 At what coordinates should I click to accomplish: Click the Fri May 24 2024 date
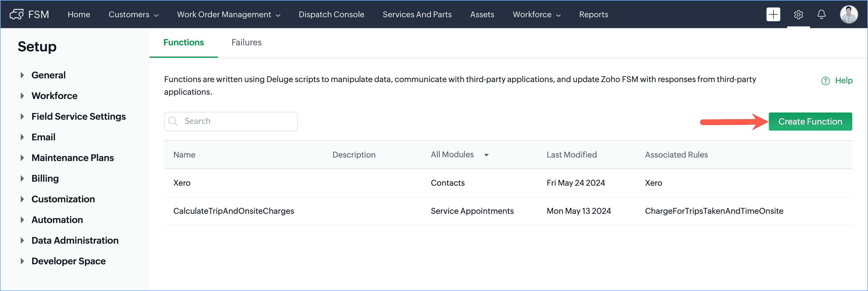[x=576, y=183]
